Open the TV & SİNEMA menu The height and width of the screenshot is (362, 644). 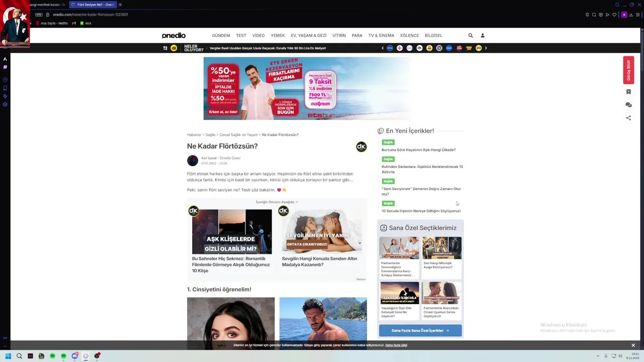coord(381,36)
